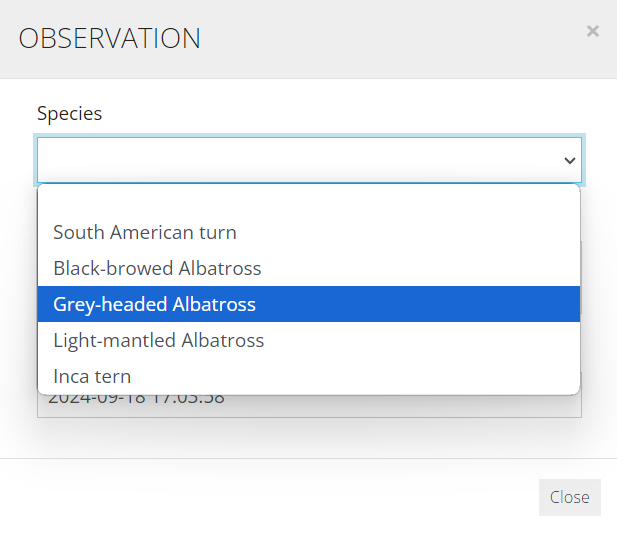Viewport: 617px width, 533px height.
Task: Dismiss the Observation dialog with the X icon
Action: click(593, 31)
